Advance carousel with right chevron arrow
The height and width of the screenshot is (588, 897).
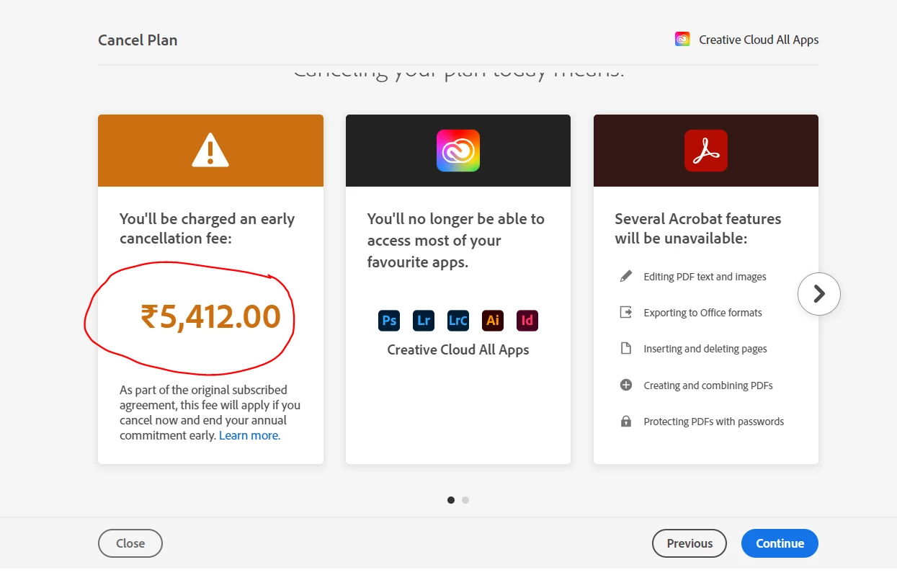coord(819,294)
